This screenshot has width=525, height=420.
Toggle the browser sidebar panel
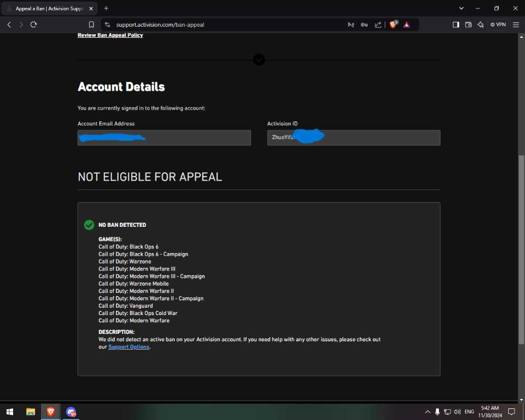pyautogui.click(x=456, y=25)
